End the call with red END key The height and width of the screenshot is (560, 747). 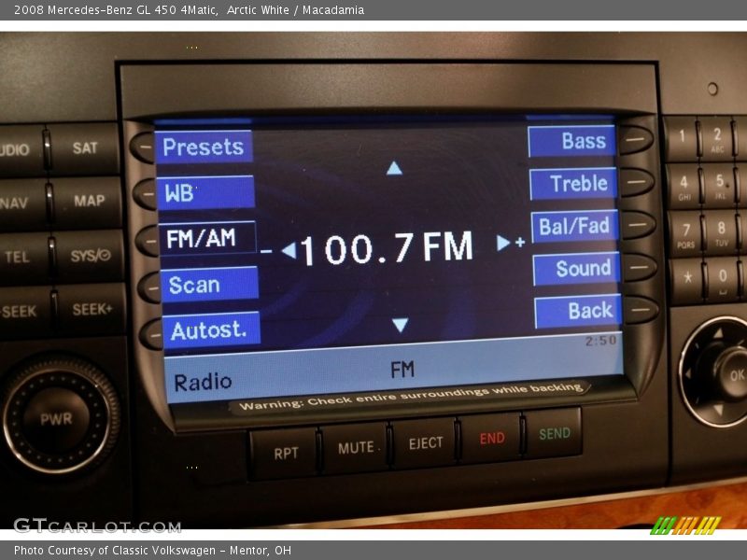492,438
